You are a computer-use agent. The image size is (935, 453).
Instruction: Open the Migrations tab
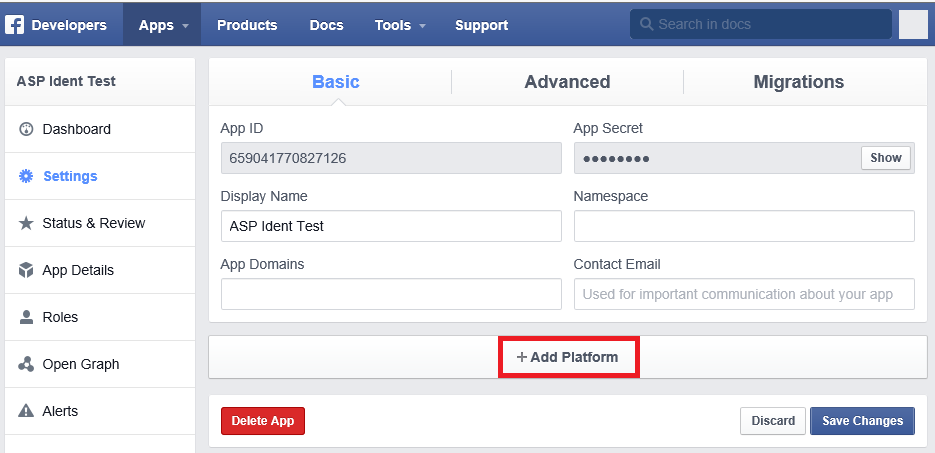click(x=798, y=82)
